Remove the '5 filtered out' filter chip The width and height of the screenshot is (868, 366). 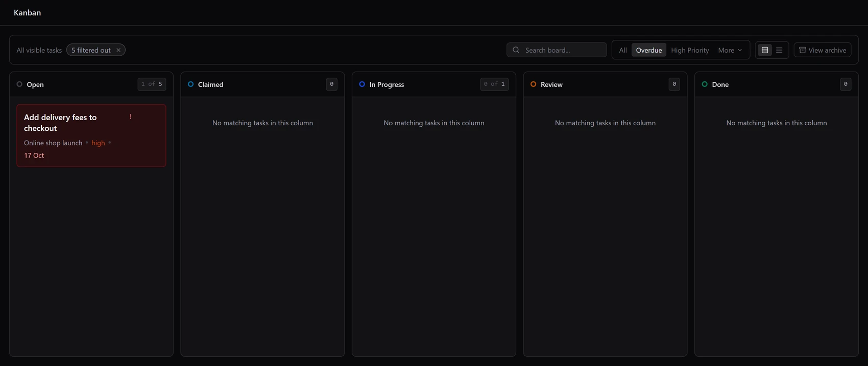pos(118,50)
